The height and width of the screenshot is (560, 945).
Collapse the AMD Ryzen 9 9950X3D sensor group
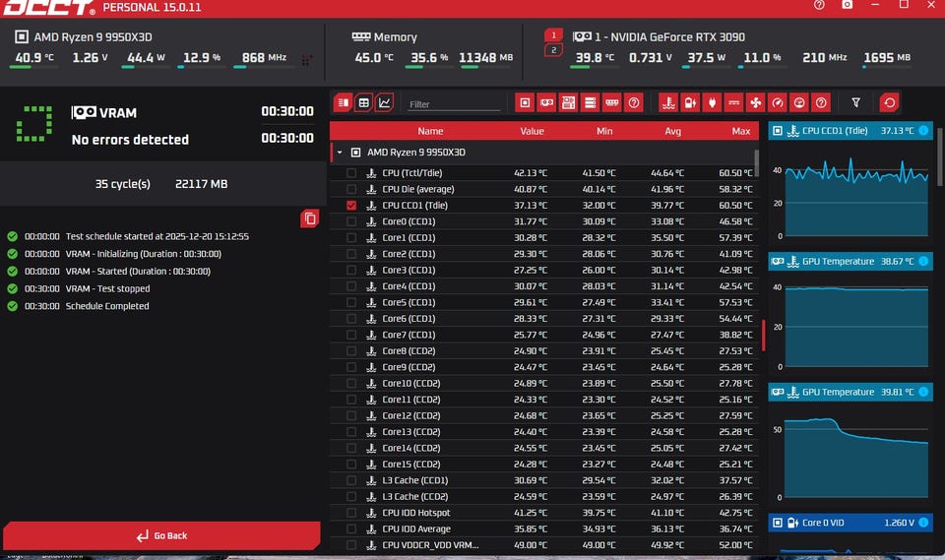340,153
